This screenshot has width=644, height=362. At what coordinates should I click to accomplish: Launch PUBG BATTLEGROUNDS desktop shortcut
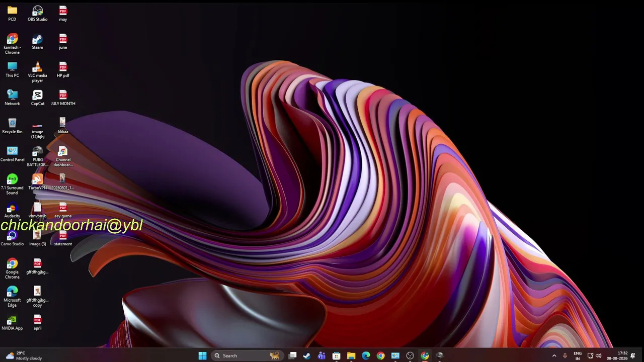37,157
